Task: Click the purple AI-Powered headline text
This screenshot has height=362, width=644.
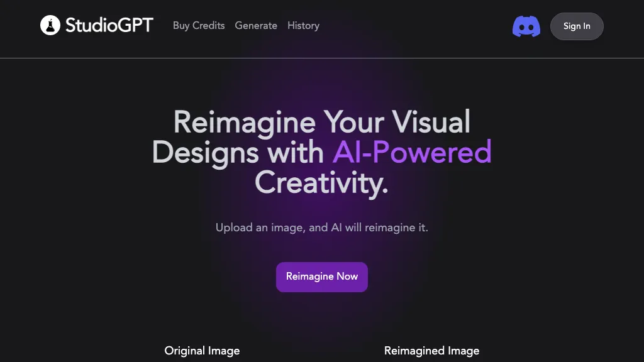Action: pos(412,152)
